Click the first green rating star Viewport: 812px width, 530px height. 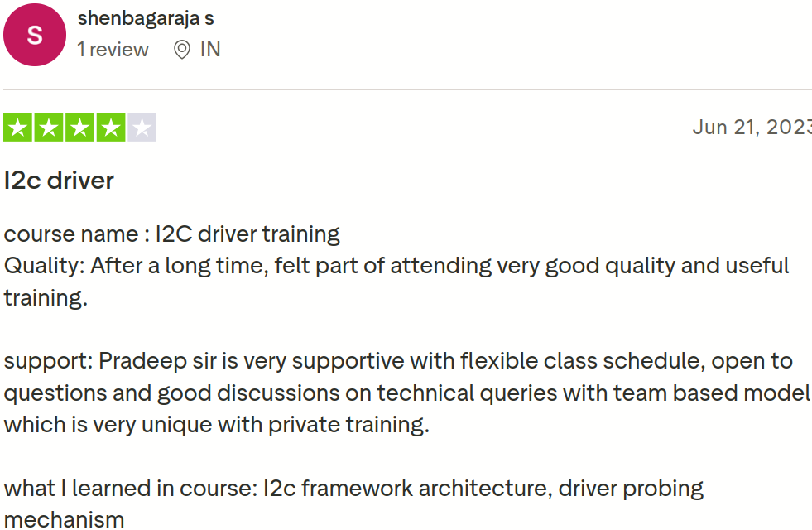pos(19,128)
